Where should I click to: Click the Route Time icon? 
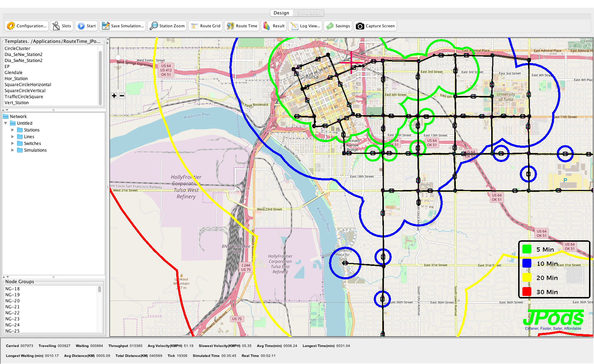point(230,26)
